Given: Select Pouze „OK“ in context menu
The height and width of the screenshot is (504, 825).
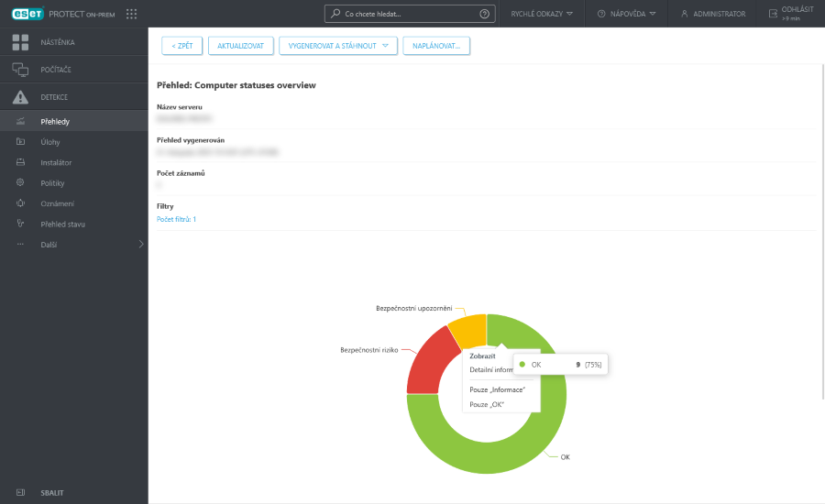Looking at the screenshot, I should click(487, 404).
